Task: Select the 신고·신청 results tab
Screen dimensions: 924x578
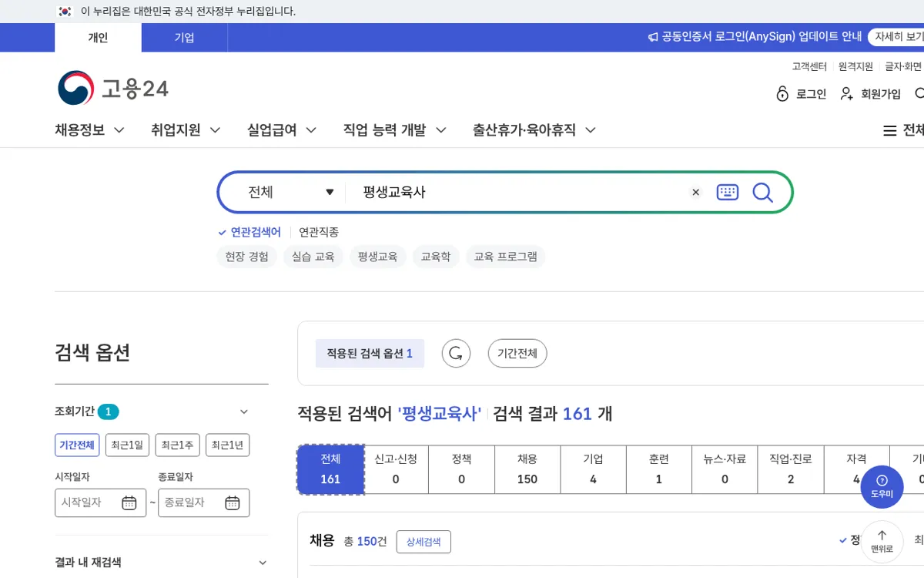Action: click(396, 469)
